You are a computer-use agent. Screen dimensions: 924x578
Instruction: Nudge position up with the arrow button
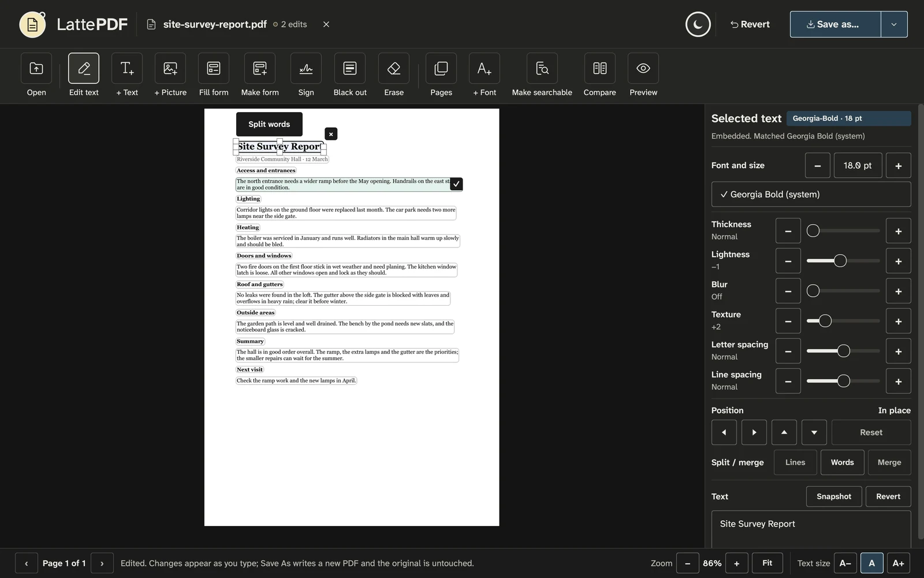pos(784,432)
